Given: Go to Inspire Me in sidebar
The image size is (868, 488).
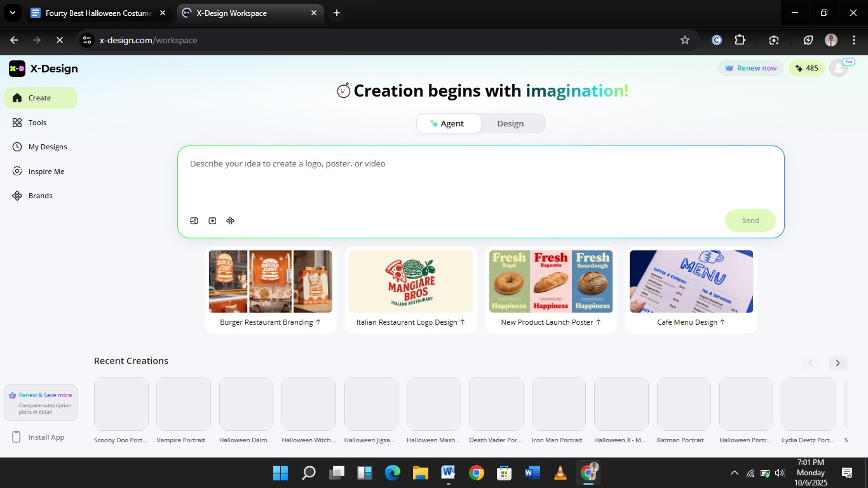Looking at the screenshot, I should pos(46,172).
